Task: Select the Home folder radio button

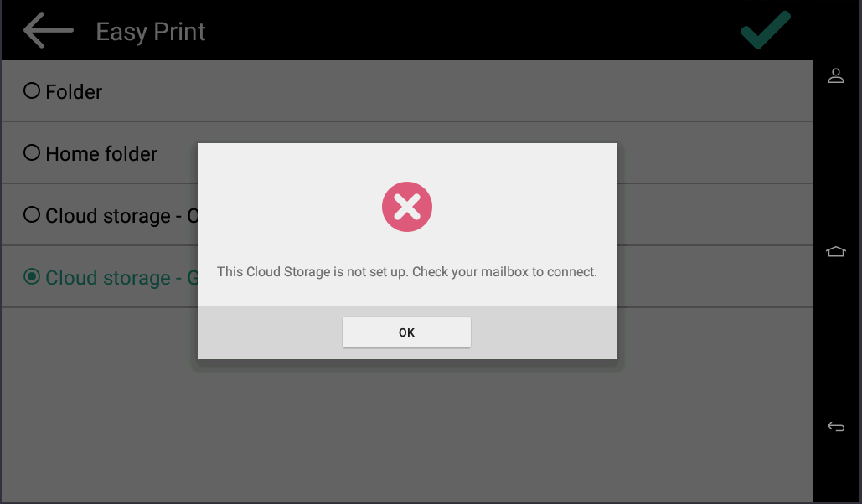Action: click(x=32, y=153)
